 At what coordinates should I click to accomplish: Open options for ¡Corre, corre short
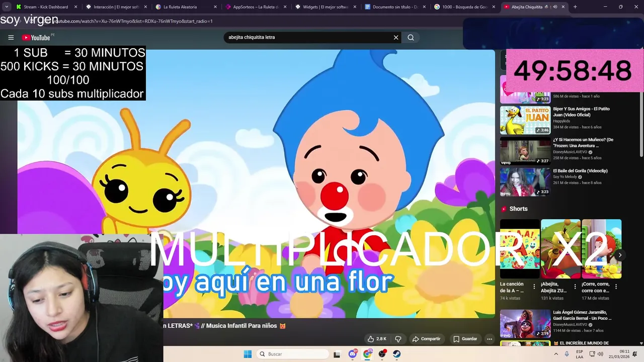tap(616, 287)
